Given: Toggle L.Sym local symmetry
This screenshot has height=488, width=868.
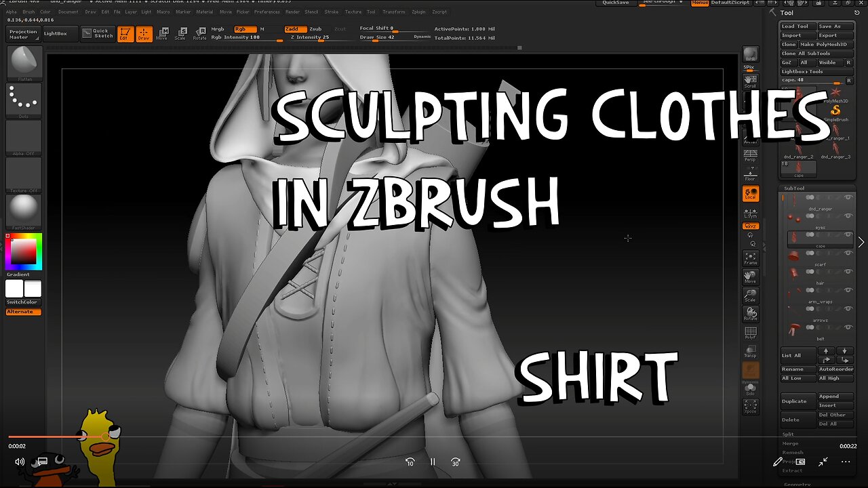Looking at the screenshot, I should pyautogui.click(x=750, y=213).
